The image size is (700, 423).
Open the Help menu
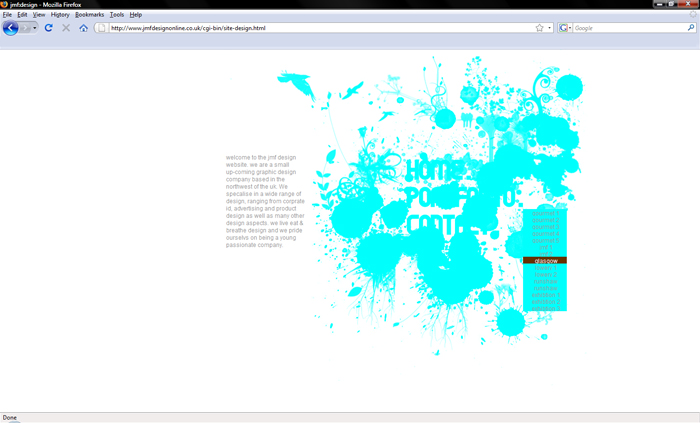click(136, 15)
